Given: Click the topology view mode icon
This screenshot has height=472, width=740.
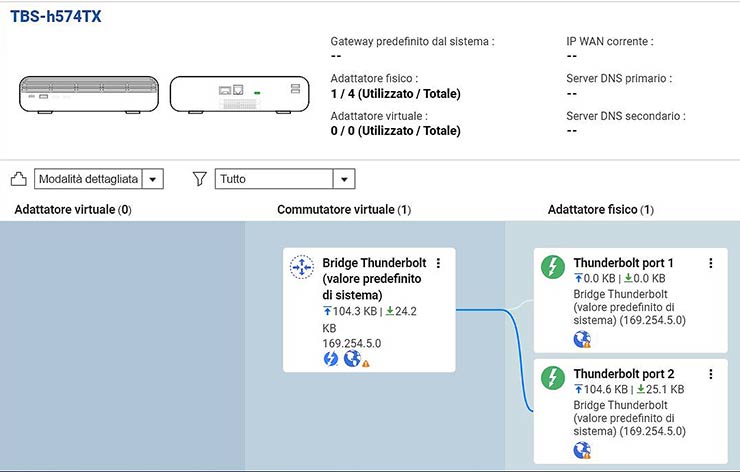Looking at the screenshot, I should 18,179.
